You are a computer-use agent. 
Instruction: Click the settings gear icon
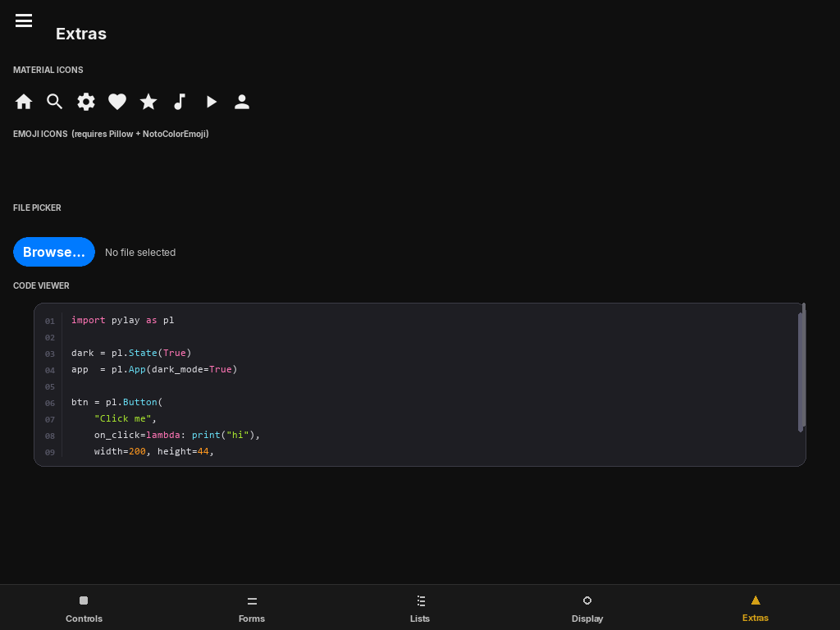pyautogui.click(x=85, y=102)
